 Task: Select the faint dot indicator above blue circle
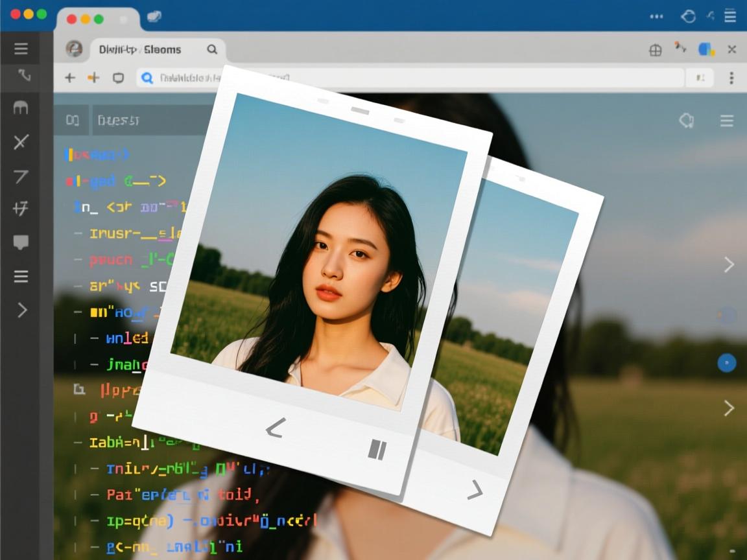click(726, 316)
